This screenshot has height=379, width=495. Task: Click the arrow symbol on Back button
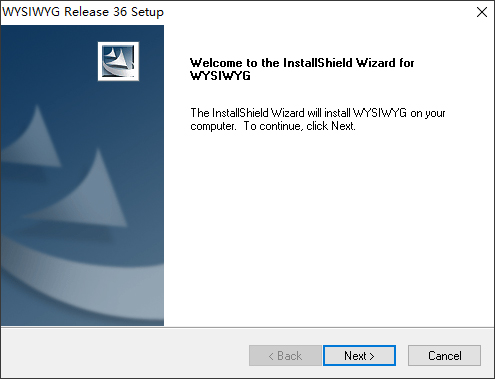click(x=271, y=356)
